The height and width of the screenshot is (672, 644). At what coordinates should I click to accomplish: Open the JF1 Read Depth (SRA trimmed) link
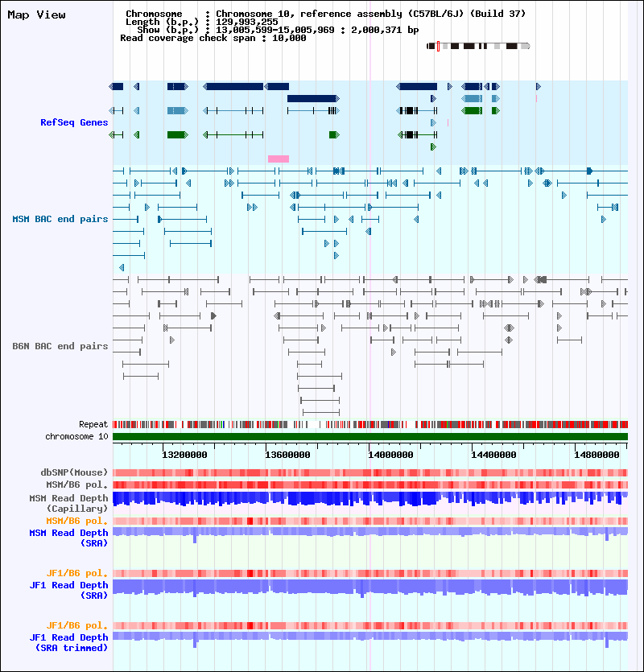[x=68, y=642]
